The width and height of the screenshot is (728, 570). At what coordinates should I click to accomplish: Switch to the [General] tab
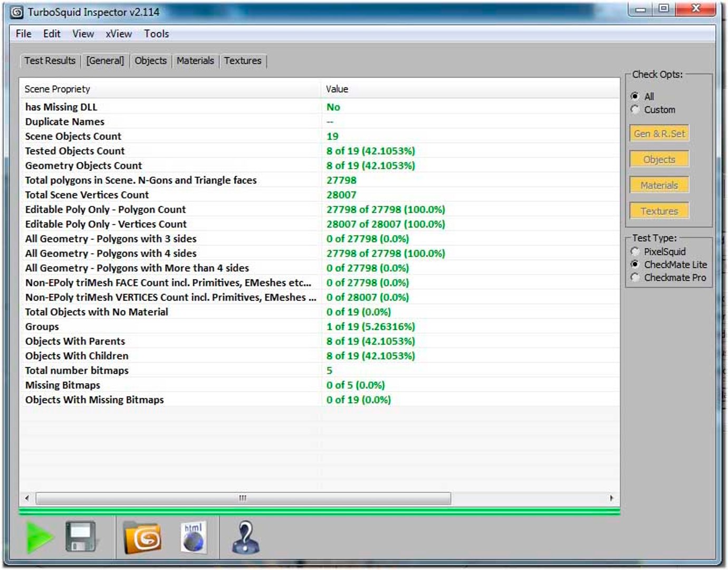(x=106, y=61)
